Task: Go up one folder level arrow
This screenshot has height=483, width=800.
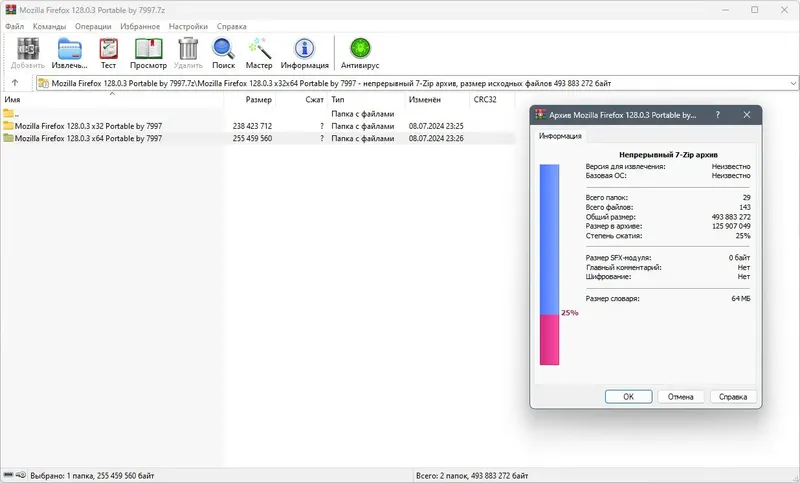Action: pos(15,83)
